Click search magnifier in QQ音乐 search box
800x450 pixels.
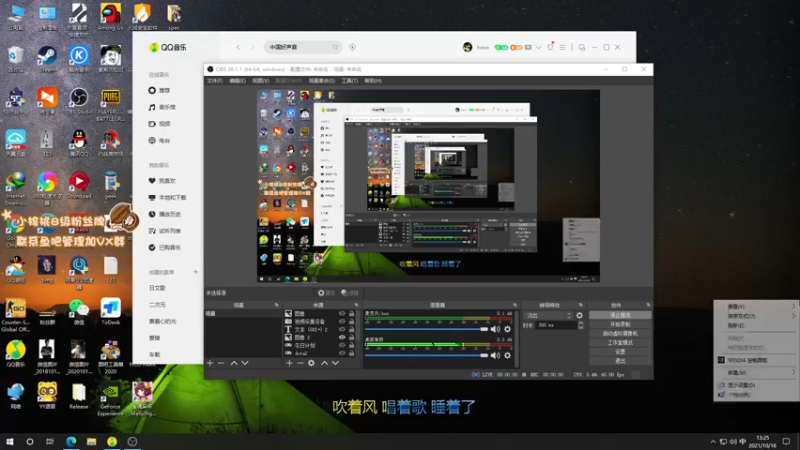pos(335,47)
